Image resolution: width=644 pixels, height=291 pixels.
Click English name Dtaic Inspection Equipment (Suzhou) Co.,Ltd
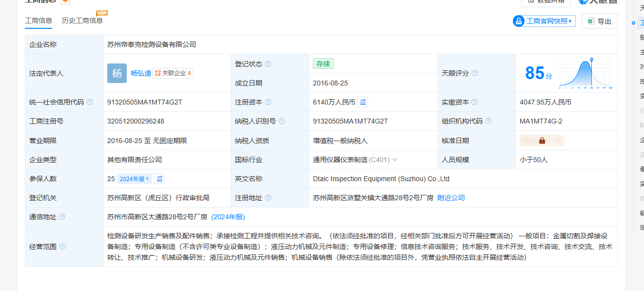381,179
